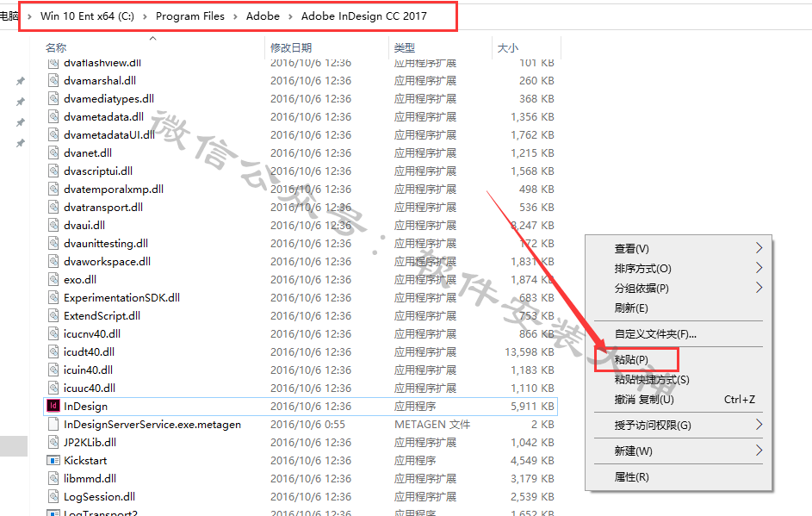812x516 pixels.
Task: Open 属性(R) from the context menu
Action: [x=631, y=476]
